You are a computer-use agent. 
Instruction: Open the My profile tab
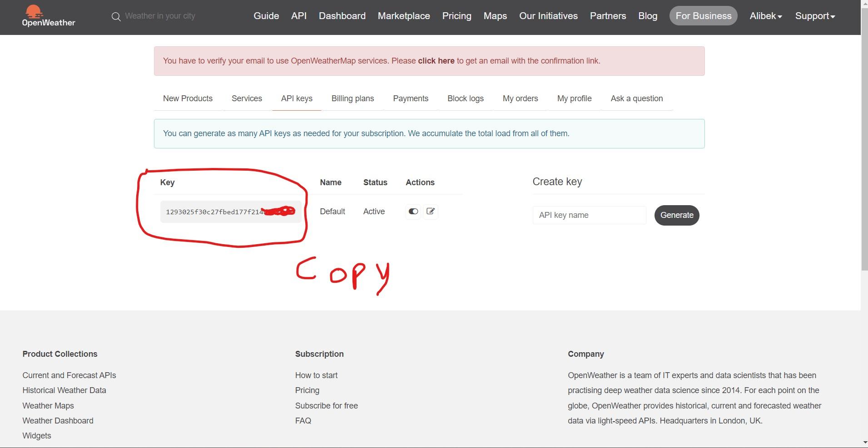(574, 98)
